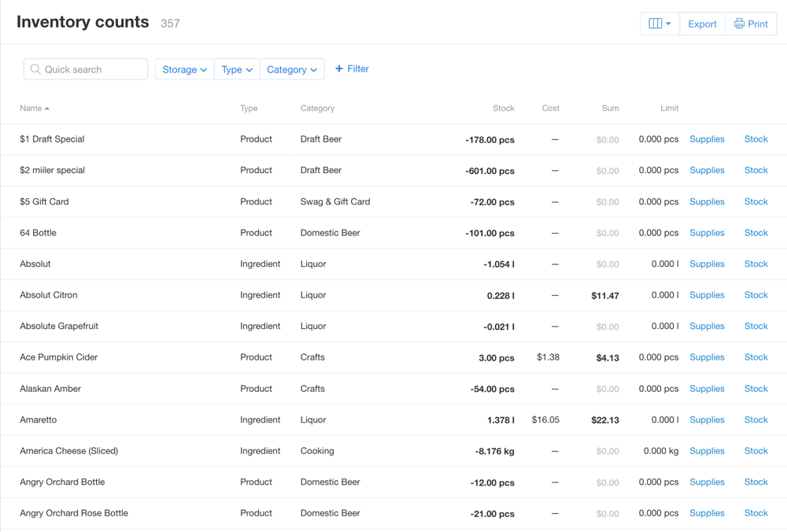Sort by the Category column header
This screenshot has width=787, height=532.
pyautogui.click(x=317, y=109)
